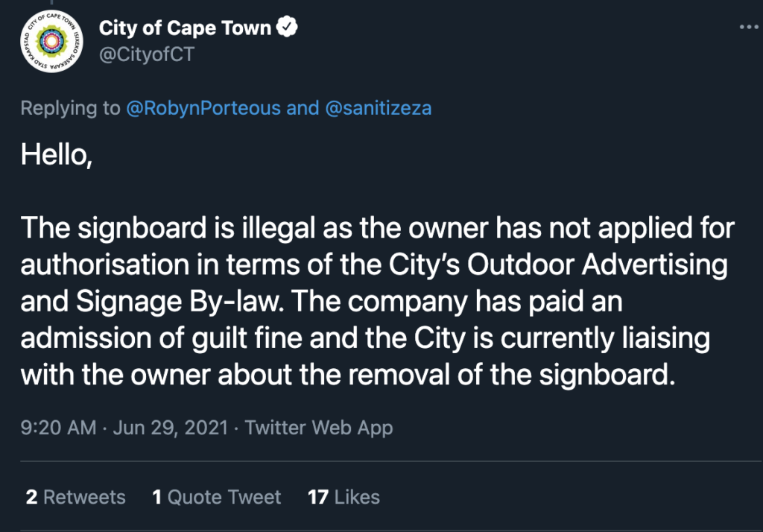
Task: Open the @RobynPorteous mention
Action: coord(203,108)
